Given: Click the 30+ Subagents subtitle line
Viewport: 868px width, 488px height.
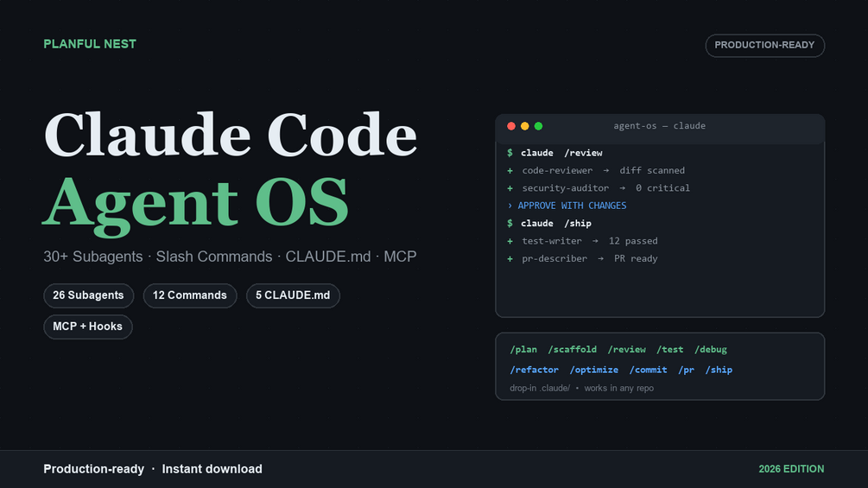Looking at the screenshot, I should click(230, 257).
